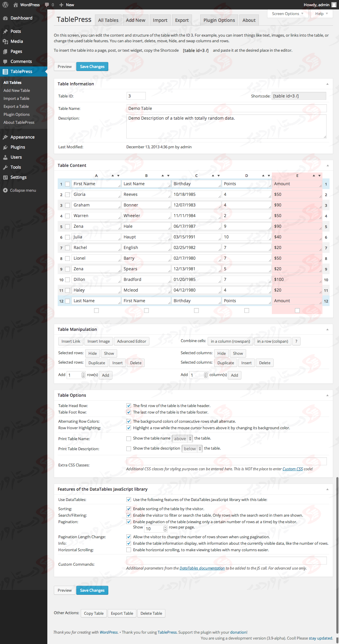Click the Advanced Editor button

(132, 341)
